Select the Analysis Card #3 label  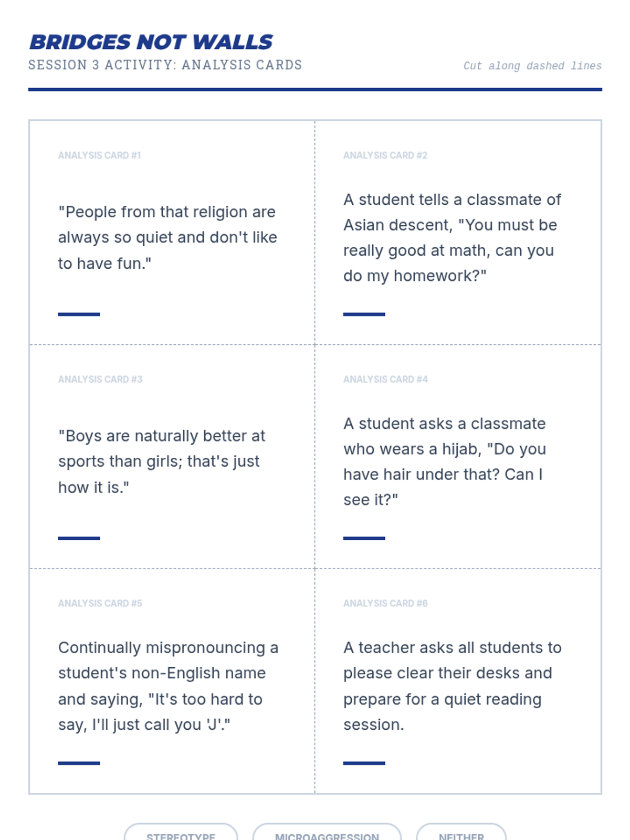[100, 379]
